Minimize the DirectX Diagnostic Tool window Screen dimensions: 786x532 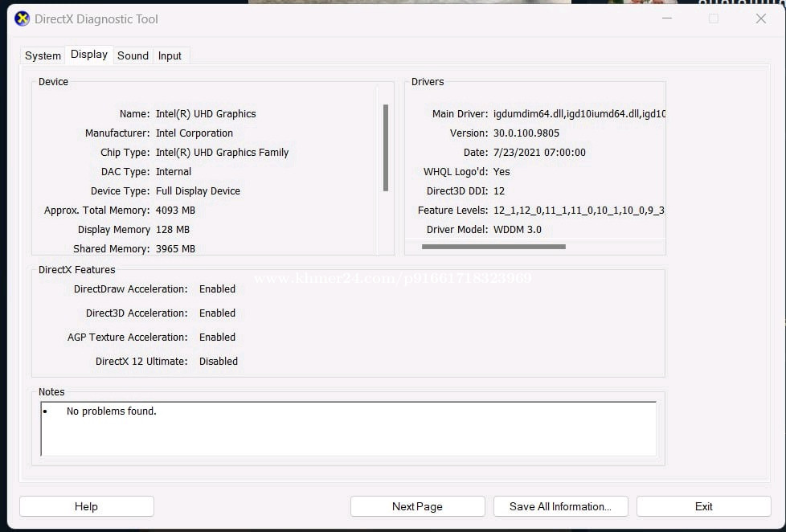[x=667, y=18]
